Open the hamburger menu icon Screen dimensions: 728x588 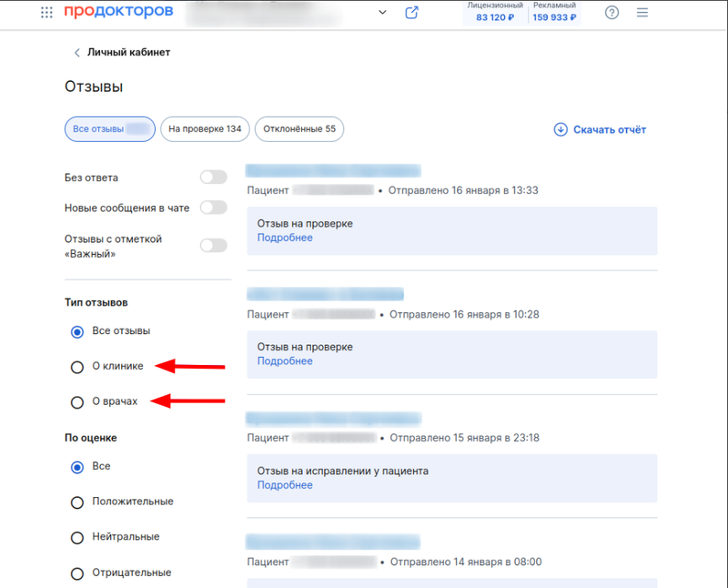[x=642, y=13]
